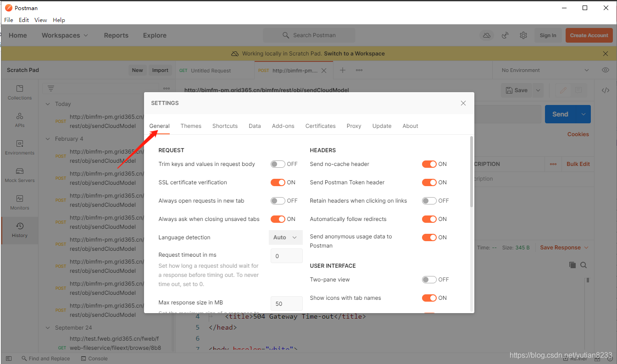Open the Save Response dropdown
617x364 pixels.
pos(564,248)
